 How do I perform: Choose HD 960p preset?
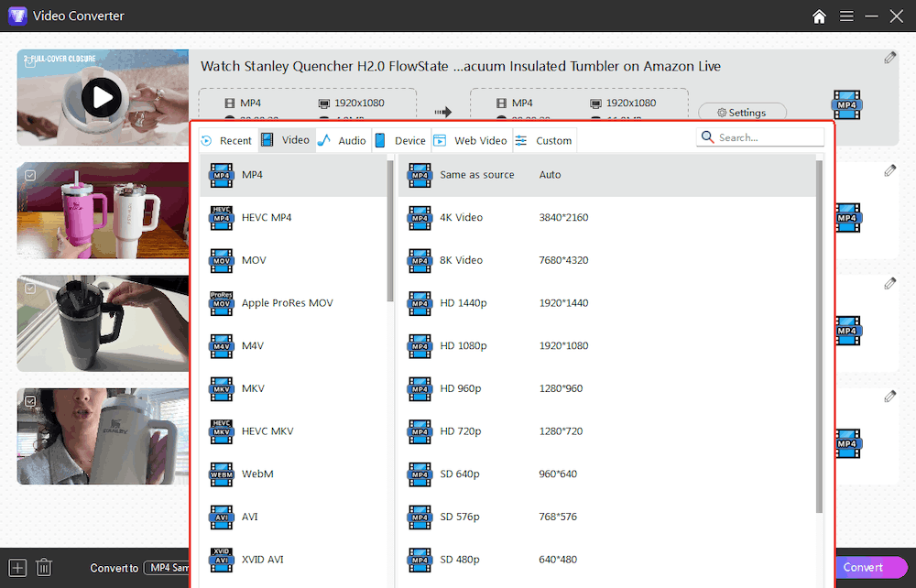pyautogui.click(x=607, y=388)
